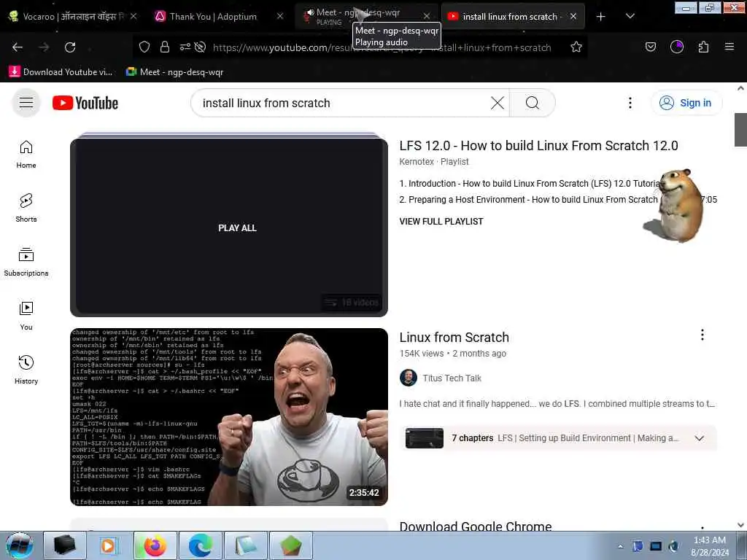This screenshot has width=747, height=560.
Task: Show hidden system tray icons
Action: click(620, 546)
